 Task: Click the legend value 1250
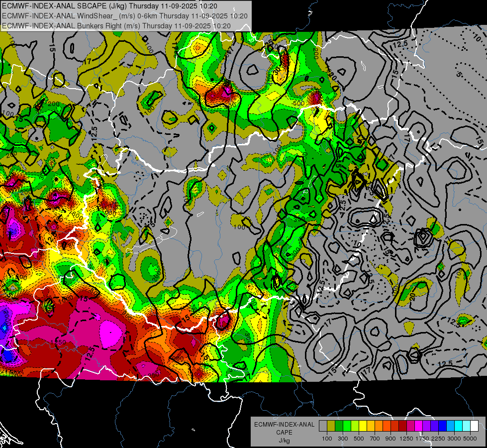[406, 439]
